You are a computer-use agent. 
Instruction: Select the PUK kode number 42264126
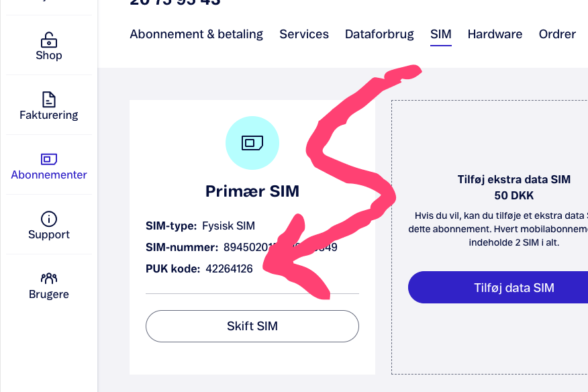tap(229, 268)
